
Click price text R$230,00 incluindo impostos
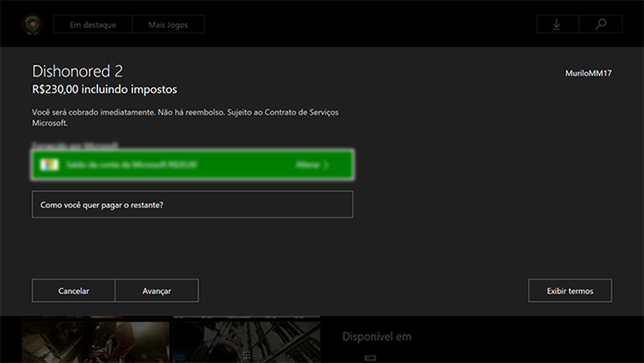pos(105,89)
